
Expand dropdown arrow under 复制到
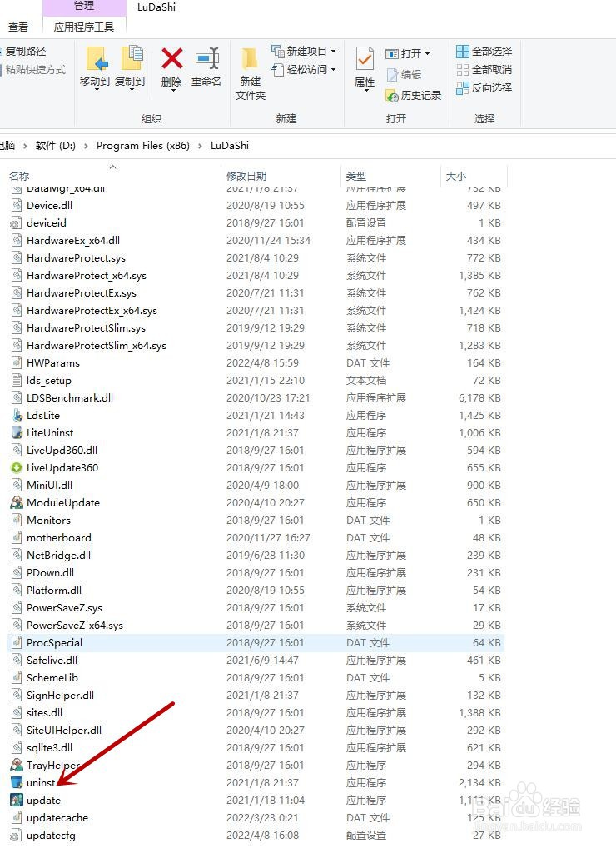[x=132, y=90]
